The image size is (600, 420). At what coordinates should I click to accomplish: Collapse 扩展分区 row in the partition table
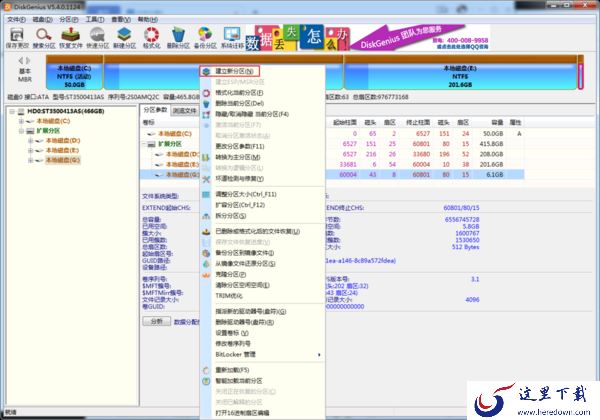[144, 144]
